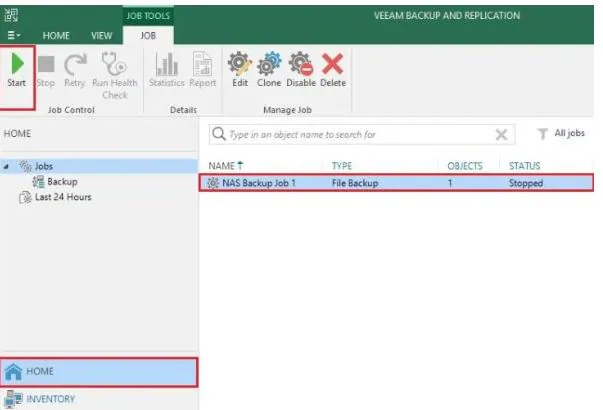Image resolution: width=603 pixels, height=410 pixels.
Task: Collapse the Jobs tree node
Action: click(x=6, y=167)
